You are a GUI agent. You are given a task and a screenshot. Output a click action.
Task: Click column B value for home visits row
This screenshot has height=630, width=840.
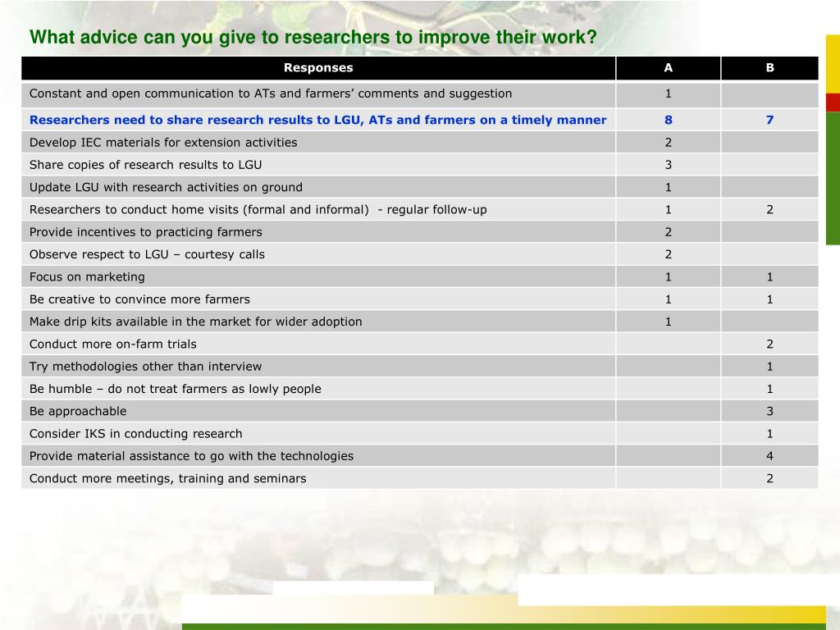coord(769,210)
